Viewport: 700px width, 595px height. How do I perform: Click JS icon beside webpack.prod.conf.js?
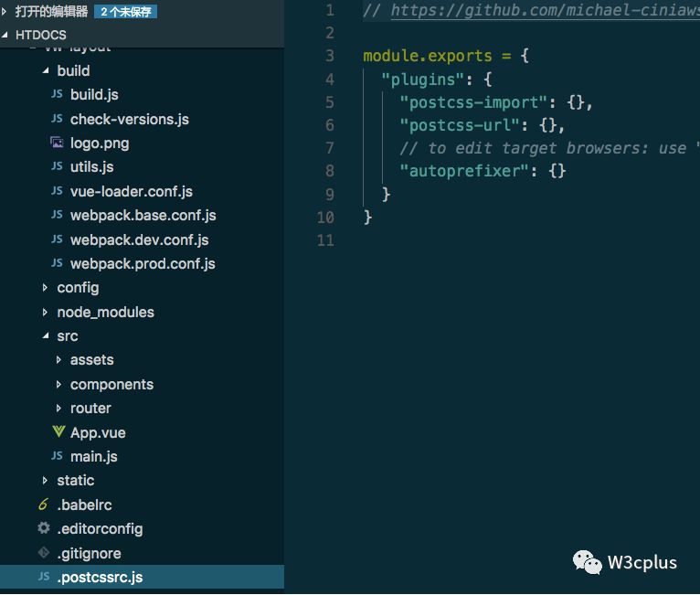point(57,263)
